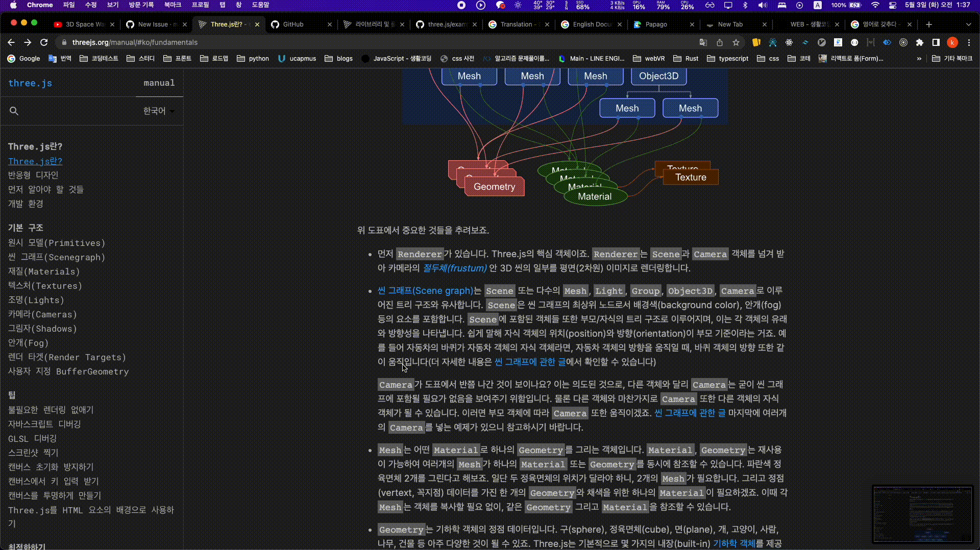Click the Object3D node in the diagram
This screenshot has width=980, height=550.
click(658, 76)
